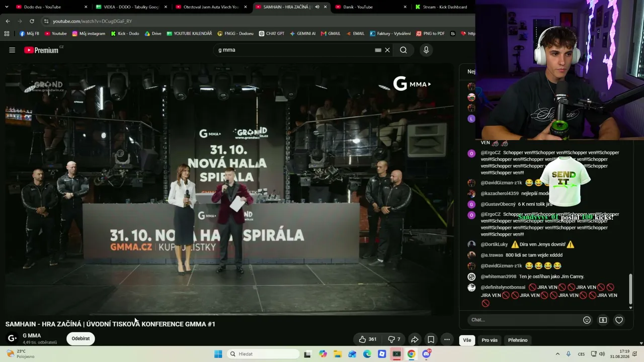View site information icon in address bar
This screenshot has height=362, width=644.
[46, 21]
